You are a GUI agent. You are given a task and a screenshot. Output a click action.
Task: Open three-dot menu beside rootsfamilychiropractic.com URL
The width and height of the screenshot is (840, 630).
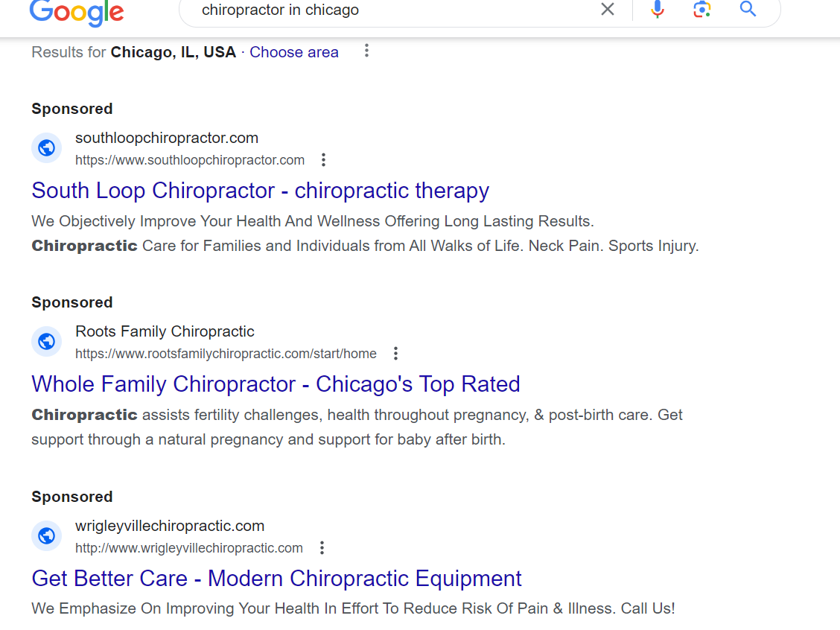tap(395, 354)
